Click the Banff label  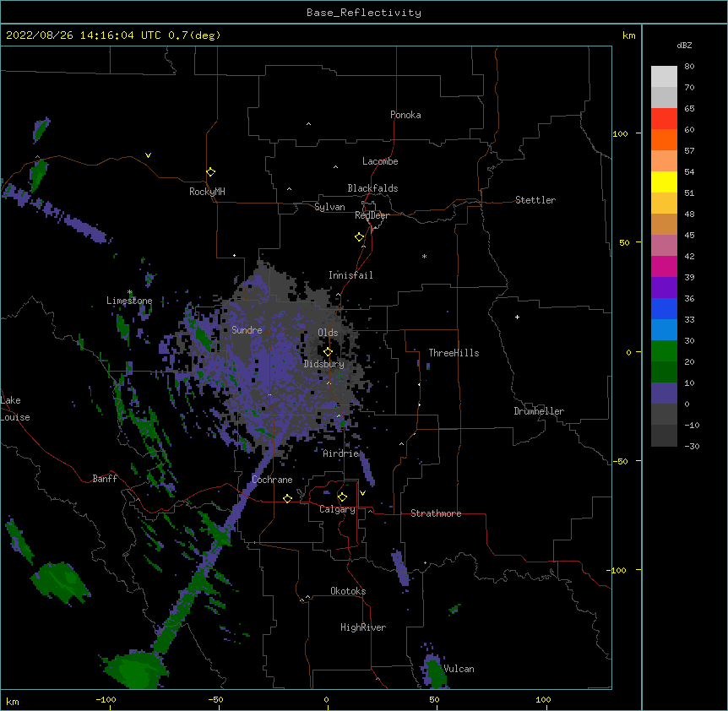pyautogui.click(x=105, y=479)
